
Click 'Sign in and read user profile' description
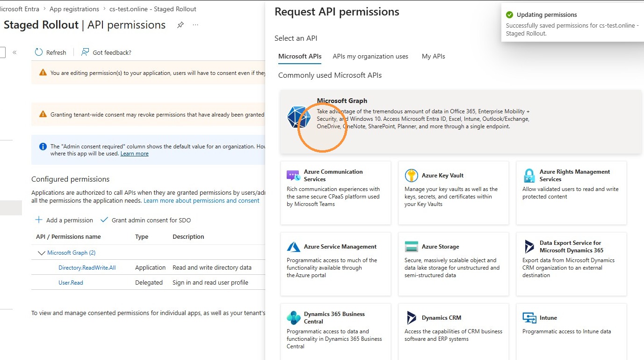click(x=210, y=283)
